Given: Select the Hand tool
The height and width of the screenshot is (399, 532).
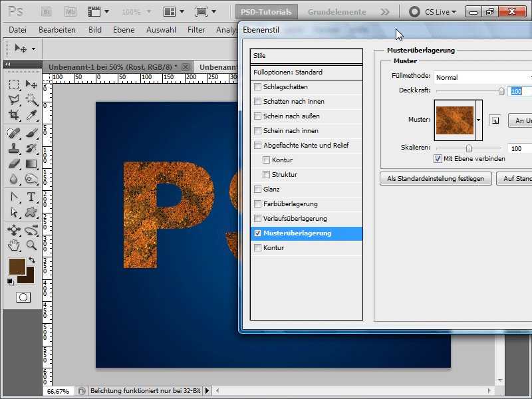Looking at the screenshot, I should [x=14, y=245].
